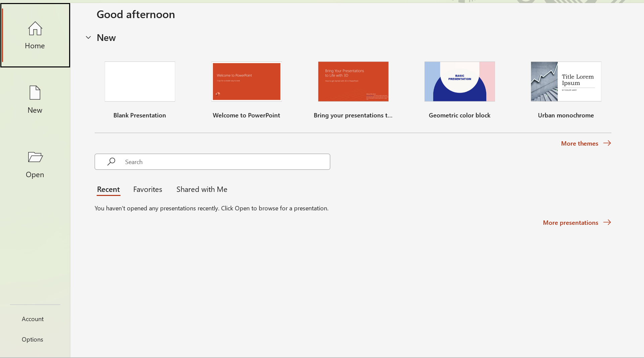This screenshot has height=358, width=644.
Task: Switch to the Recent tab
Action: point(108,190)
